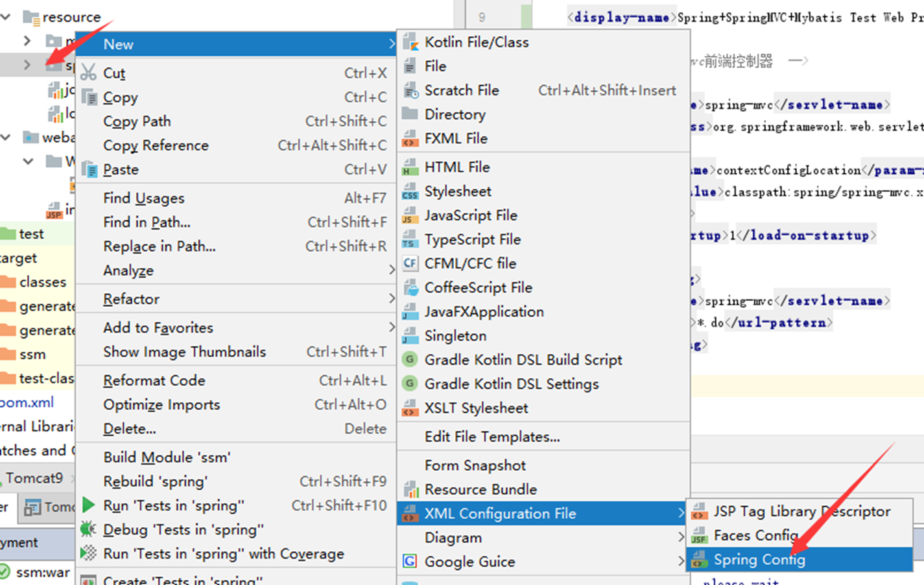This screenshot has width=924, height=585.
Task: Click the Stylesheet CSS icon
Action: [x=410, y=191]
